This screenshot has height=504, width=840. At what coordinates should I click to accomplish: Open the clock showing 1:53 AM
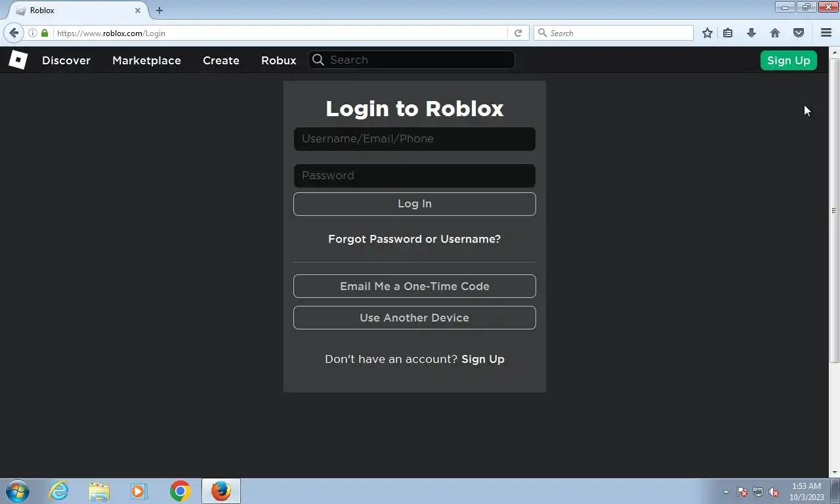[807, 492]
